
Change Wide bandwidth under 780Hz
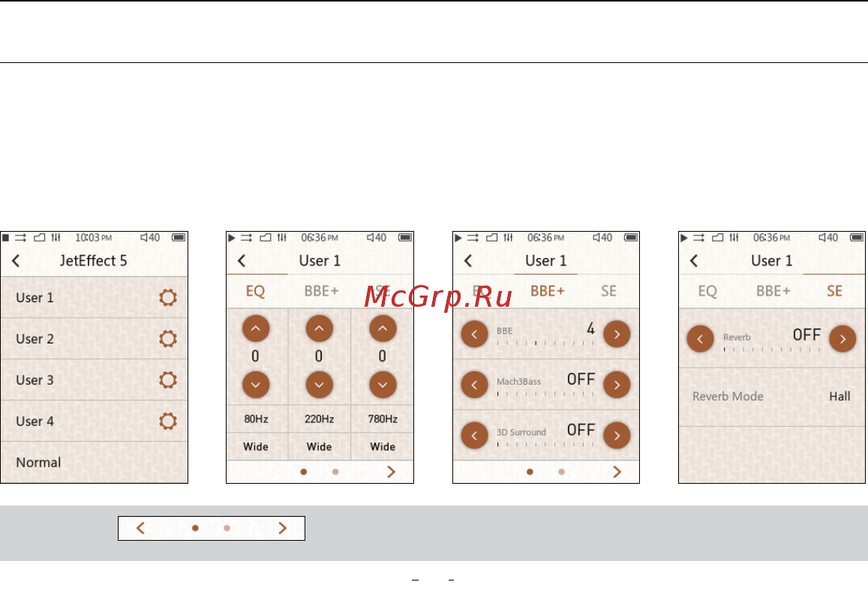pyautogui.click(x=383, y=446)
